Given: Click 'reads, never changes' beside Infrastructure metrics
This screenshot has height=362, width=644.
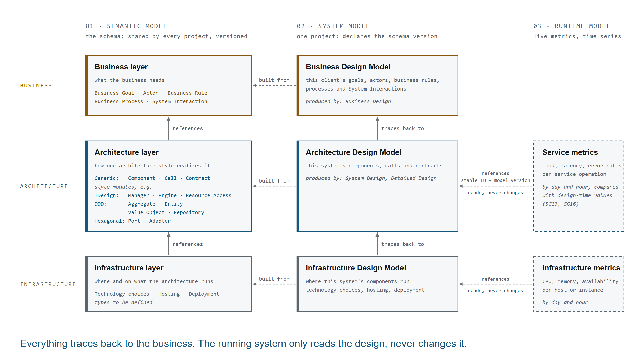Looking at the screenshot, I should point(496,291).
